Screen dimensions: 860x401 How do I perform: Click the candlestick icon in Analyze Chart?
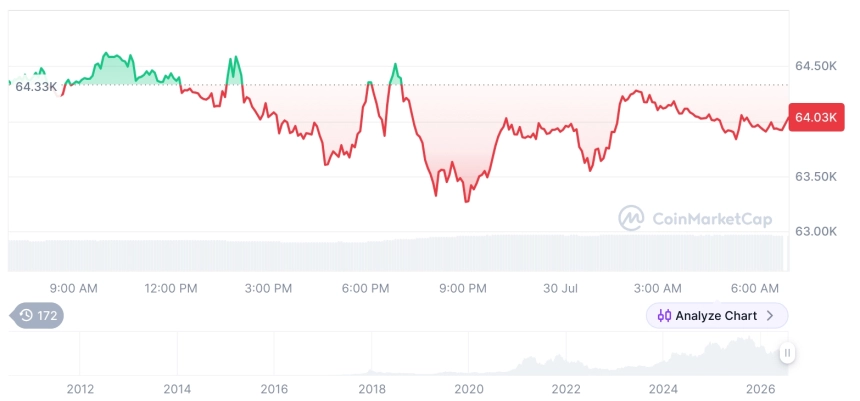click(664, 316)
